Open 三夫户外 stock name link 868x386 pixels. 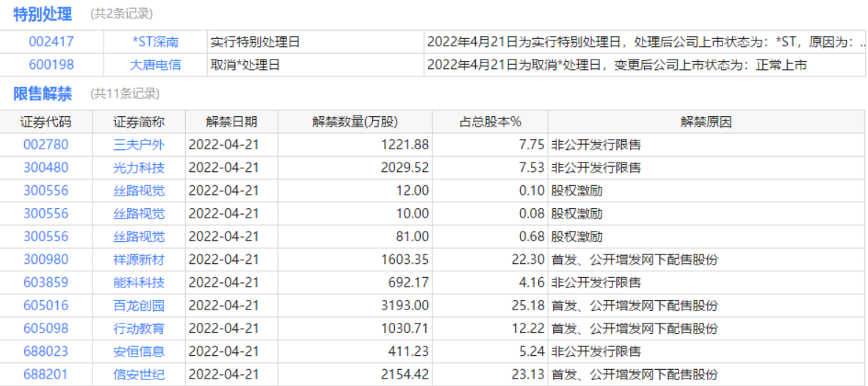139,145
